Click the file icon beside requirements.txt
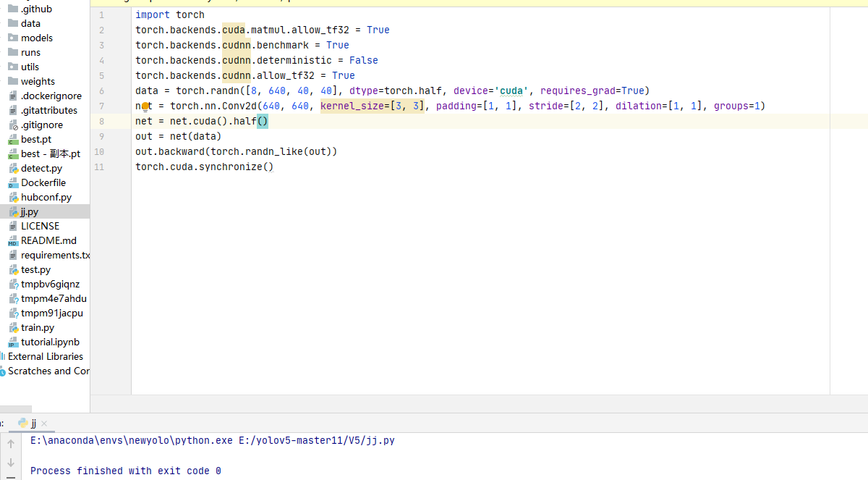 12,255
